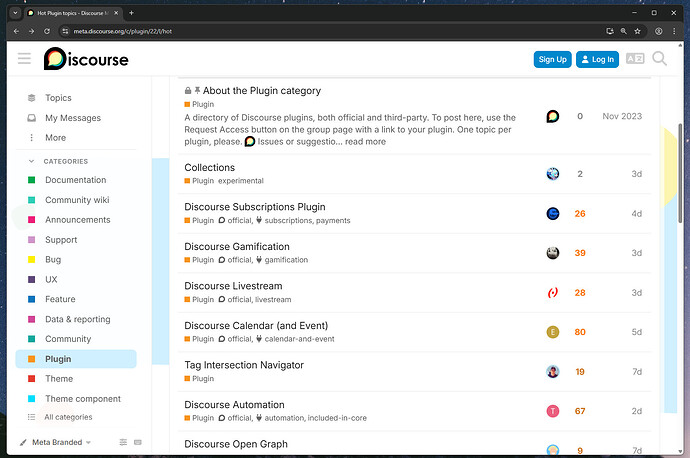
Task: Open Tag Intersection Navigator topic
Action: point(244,365)
